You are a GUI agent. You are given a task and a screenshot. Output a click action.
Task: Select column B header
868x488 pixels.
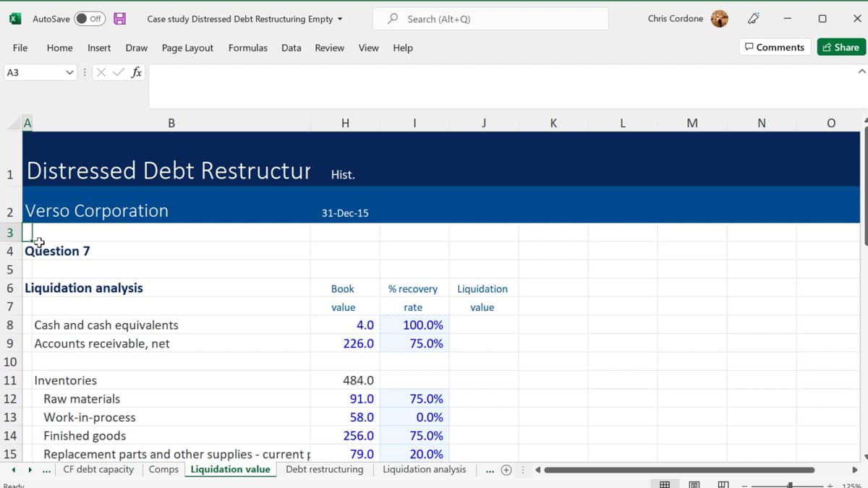coord(171,123)
